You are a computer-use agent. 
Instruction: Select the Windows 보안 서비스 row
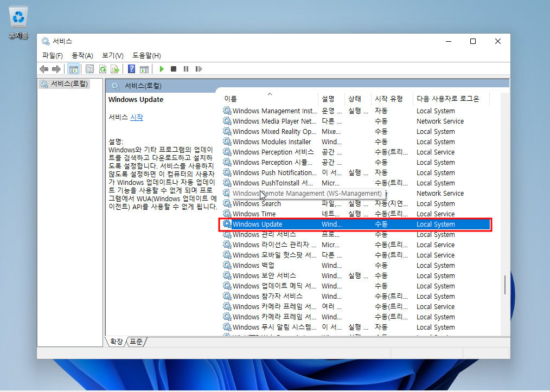tap(356, 275)
